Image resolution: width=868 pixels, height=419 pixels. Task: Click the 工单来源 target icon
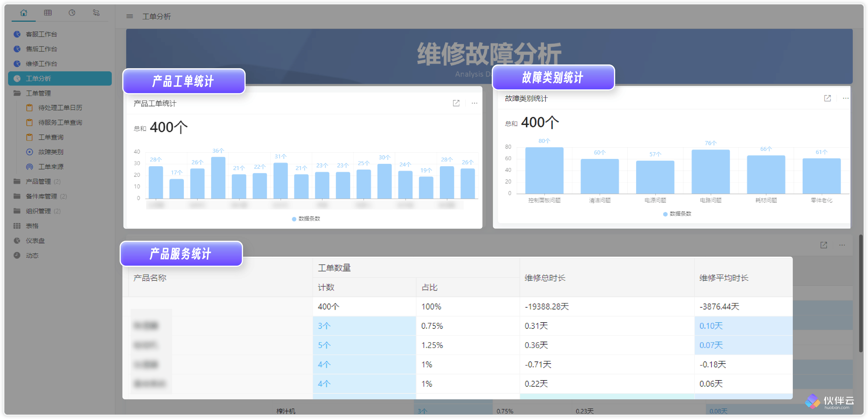point(30,167)
